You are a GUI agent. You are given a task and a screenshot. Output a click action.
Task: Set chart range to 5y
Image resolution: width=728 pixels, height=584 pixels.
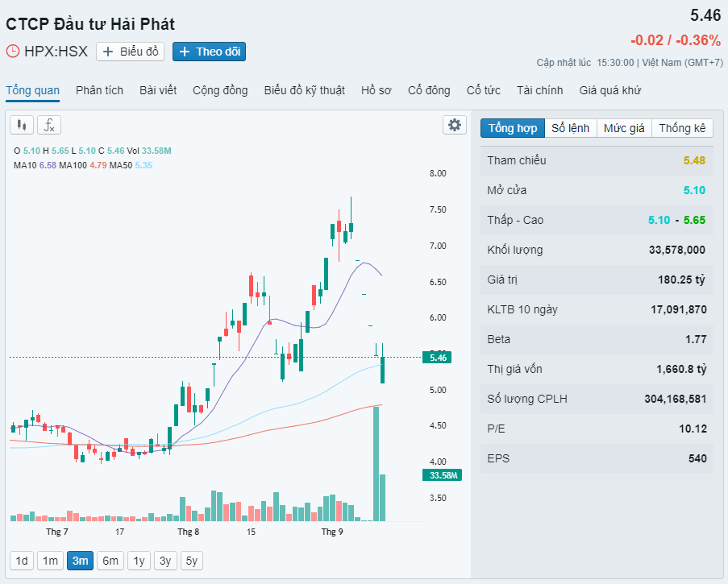pyautogui.click(x=192, y=561)
